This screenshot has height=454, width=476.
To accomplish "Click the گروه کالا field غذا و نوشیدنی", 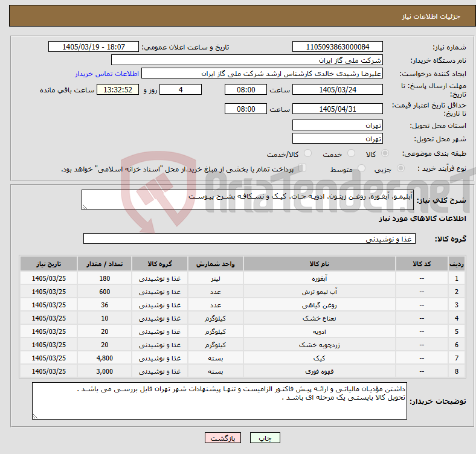I will pyautogui.click(x=249, y=238).
